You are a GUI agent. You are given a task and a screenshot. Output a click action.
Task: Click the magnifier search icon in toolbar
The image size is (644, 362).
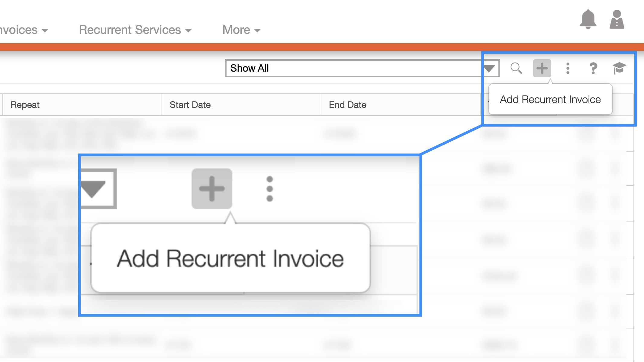tap(516, 68)
